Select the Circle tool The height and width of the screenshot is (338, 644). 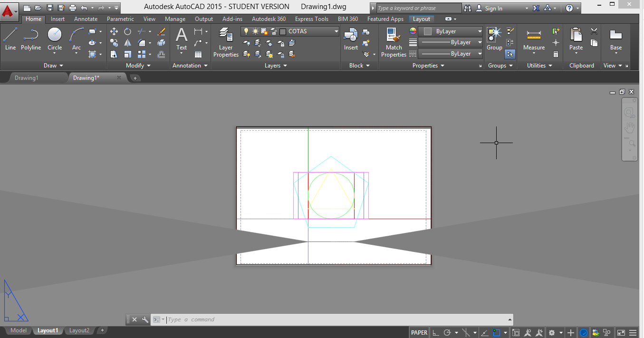[x=55, y=39]
